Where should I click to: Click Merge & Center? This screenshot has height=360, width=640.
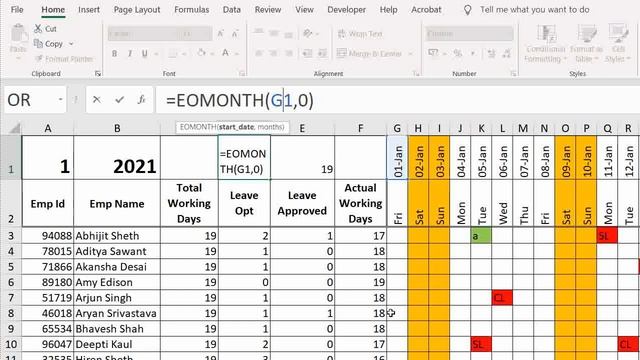click(x=370, y=53)
